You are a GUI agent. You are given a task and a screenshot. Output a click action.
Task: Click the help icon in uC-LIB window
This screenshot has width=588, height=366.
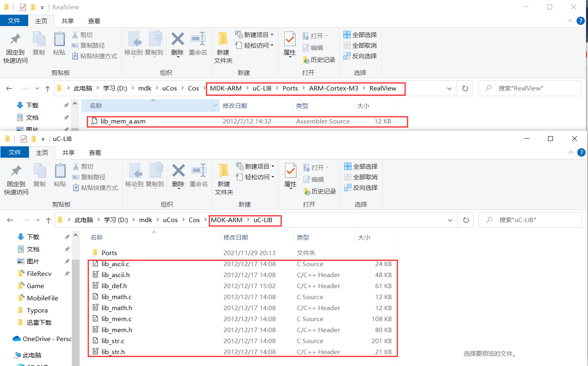[x=581, y=152]
